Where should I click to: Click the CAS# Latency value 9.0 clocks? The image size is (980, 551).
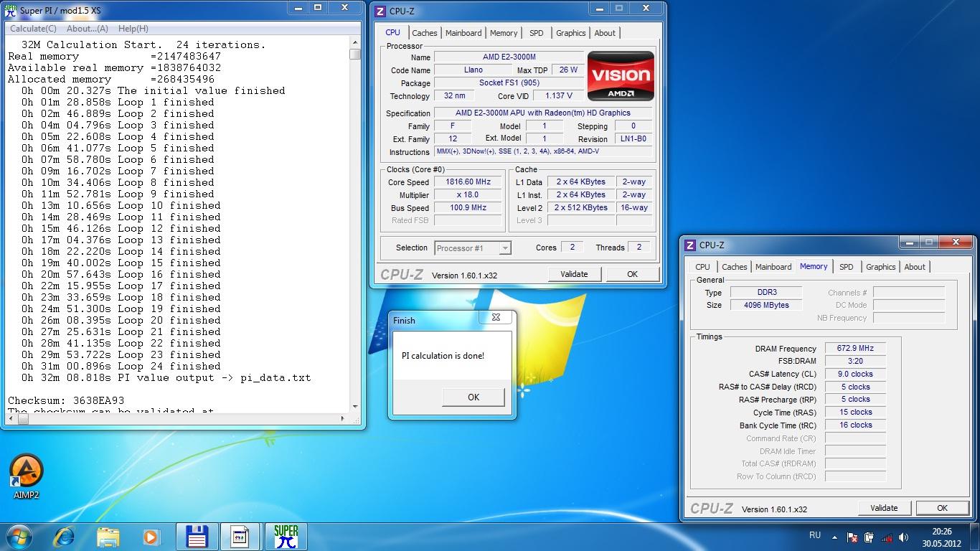[x=855, y=375]
